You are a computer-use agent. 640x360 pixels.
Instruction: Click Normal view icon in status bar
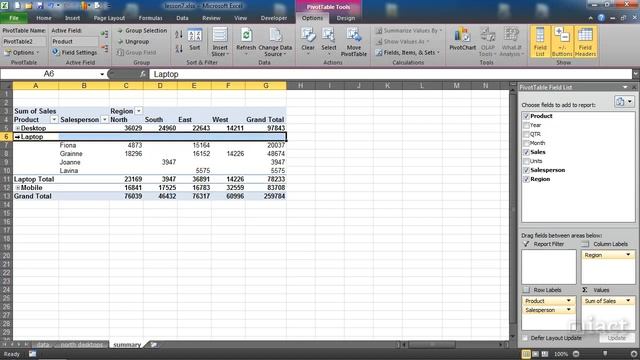526,354
